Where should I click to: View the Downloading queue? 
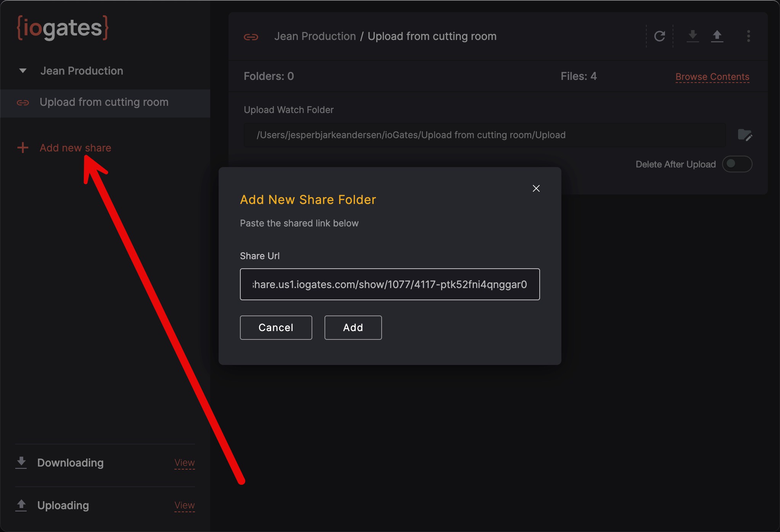click(x=184, y=463)
